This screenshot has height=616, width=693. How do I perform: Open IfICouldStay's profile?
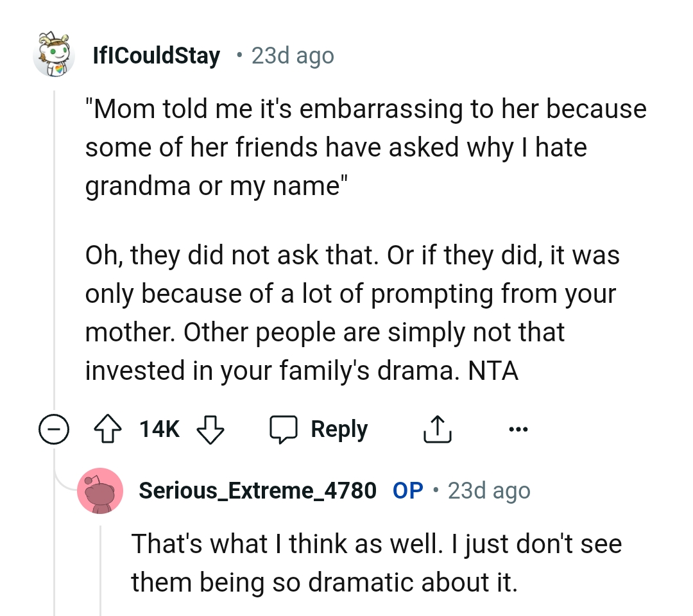(x=156, y=55)
